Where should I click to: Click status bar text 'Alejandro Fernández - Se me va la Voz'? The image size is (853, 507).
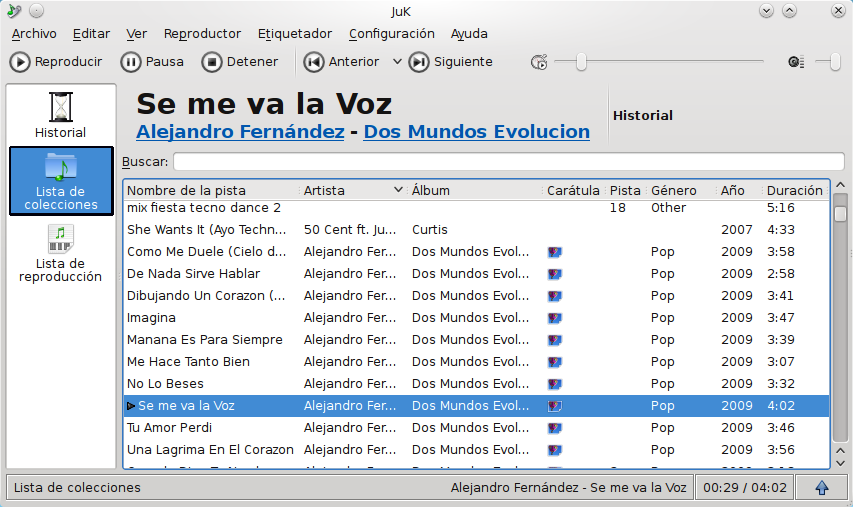coord(568,487)
